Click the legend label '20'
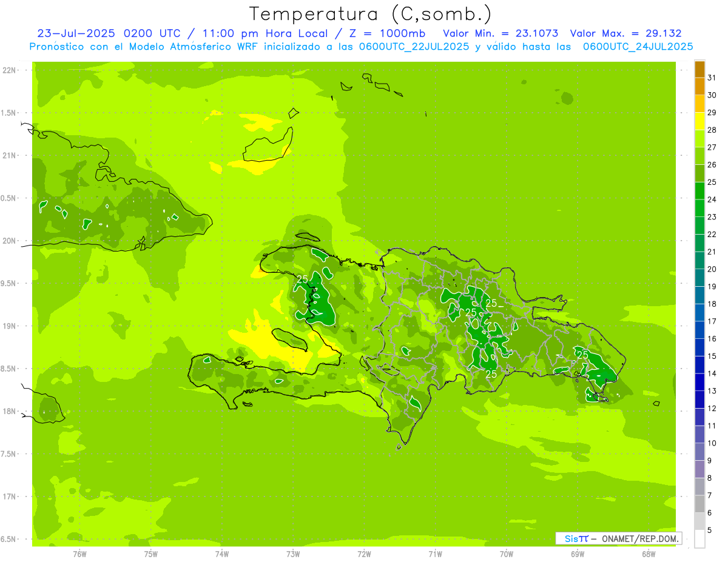 point(712,269)
